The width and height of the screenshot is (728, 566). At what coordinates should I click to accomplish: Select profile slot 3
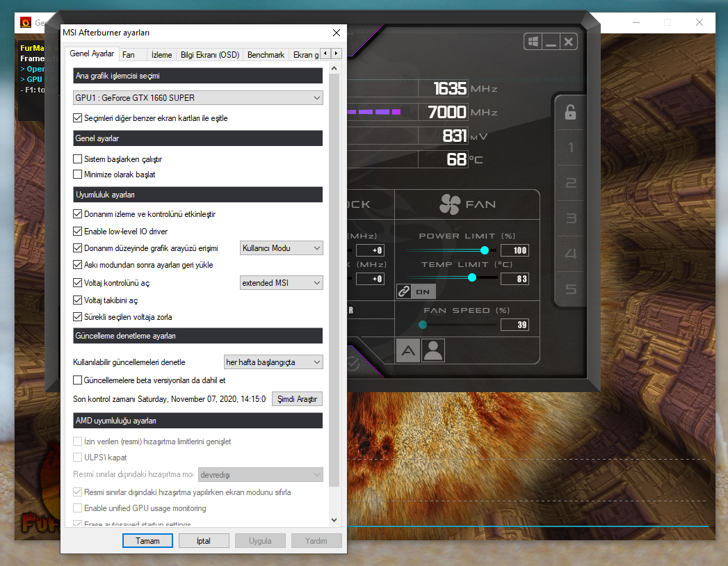point(571,218)
